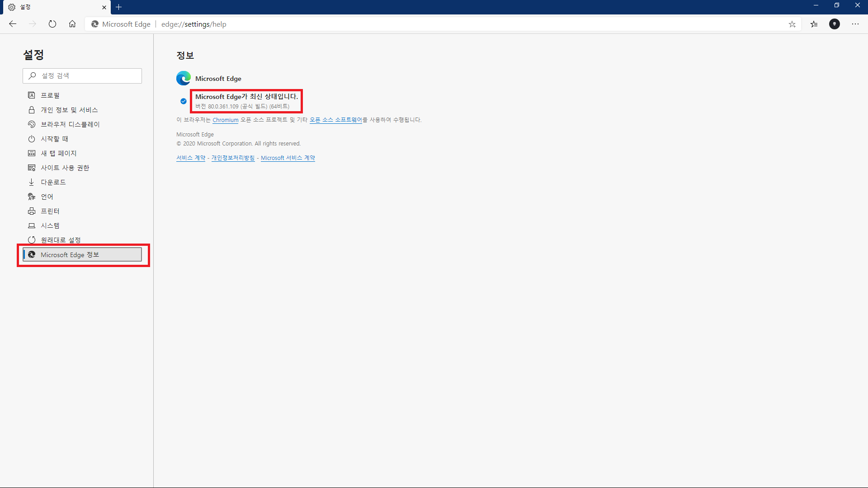Click the address bar URL
Viewport: 868px width, 488px height.
193,24
